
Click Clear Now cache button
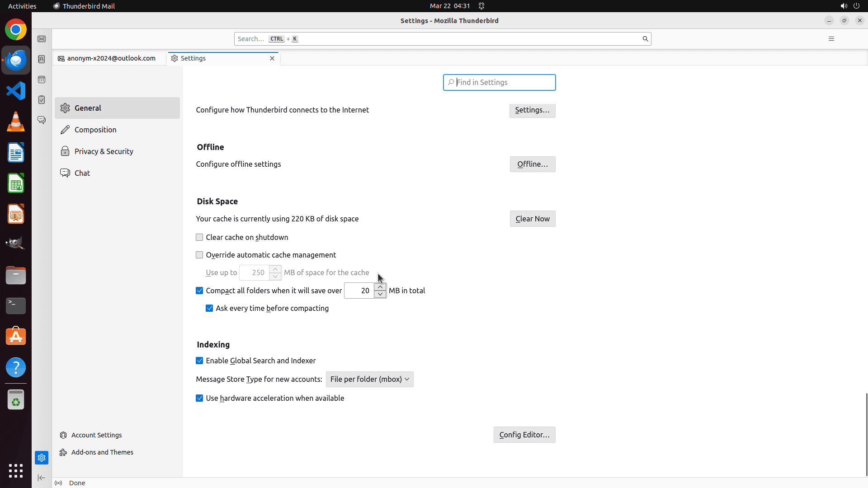coord(533,219)
